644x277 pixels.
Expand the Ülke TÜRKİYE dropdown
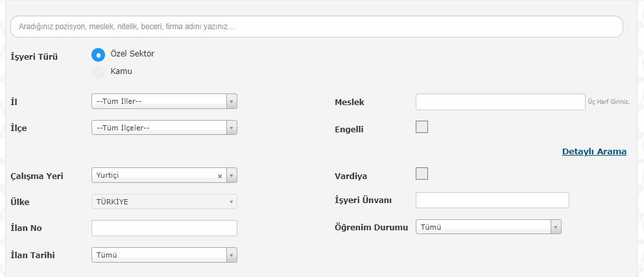pos(164,201)
